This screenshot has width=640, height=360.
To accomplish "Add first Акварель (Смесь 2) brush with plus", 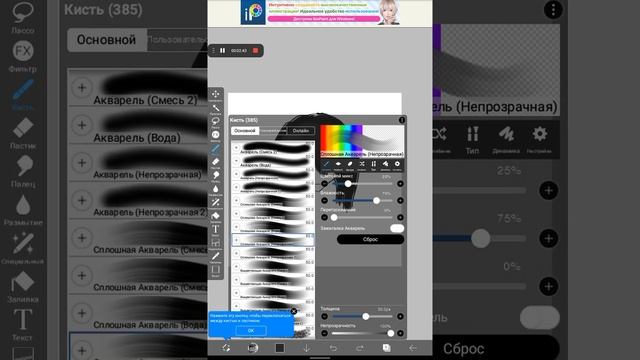I will pos(236,147).
